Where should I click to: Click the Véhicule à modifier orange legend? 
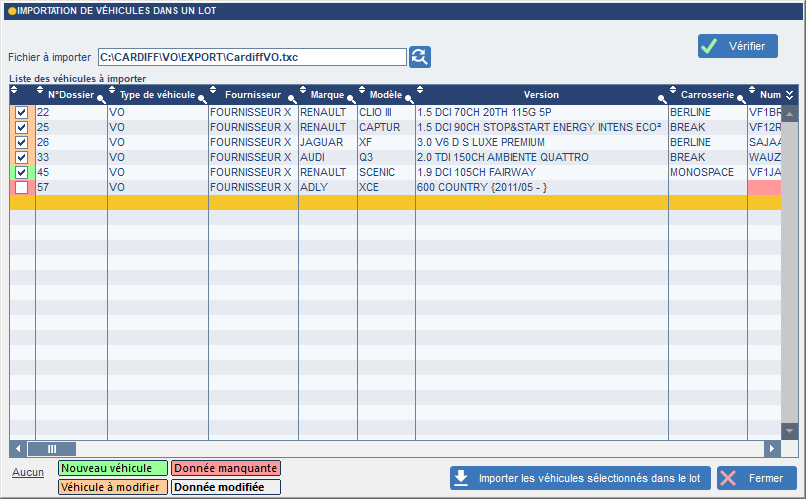113,487
